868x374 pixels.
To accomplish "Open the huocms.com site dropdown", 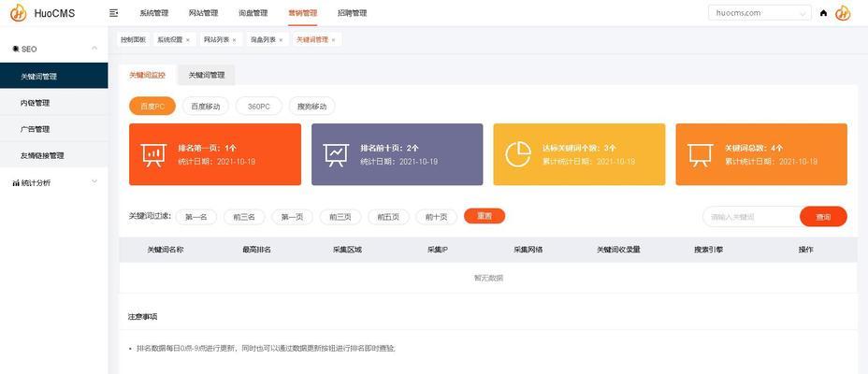I will 759,13.
